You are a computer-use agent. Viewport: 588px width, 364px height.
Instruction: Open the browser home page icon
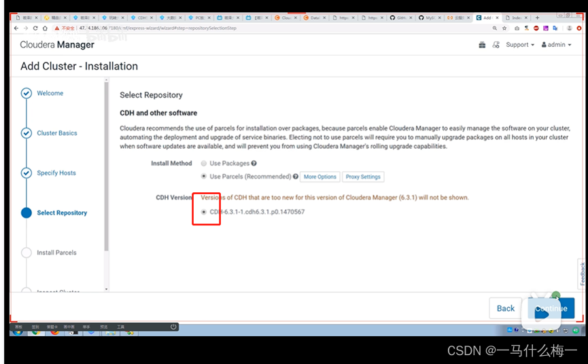(45, 28)
